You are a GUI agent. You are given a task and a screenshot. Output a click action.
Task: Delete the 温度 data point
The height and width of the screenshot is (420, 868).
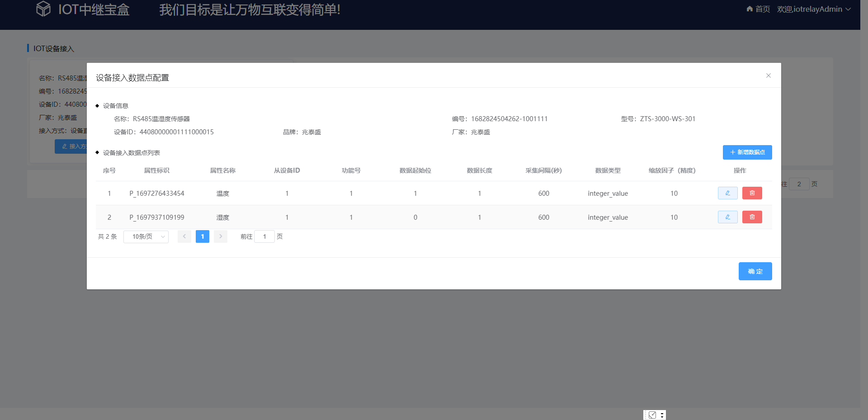tap(752, 193)
